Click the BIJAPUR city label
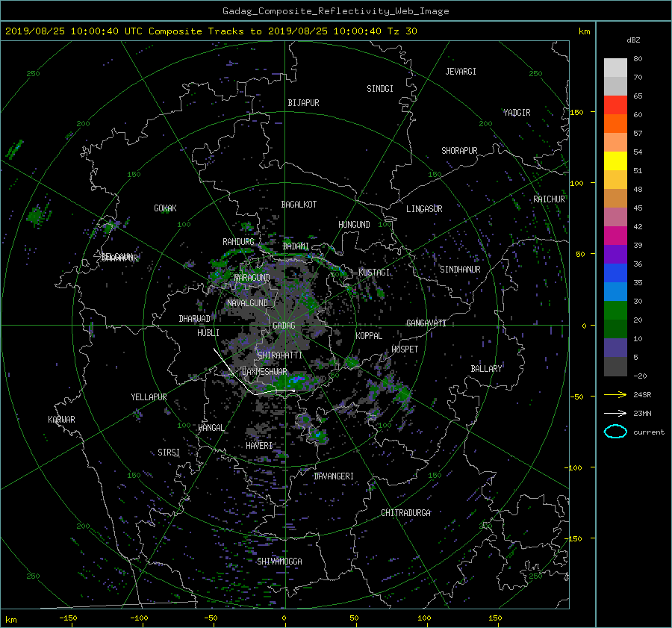672x628 pixels. [303, 103]
